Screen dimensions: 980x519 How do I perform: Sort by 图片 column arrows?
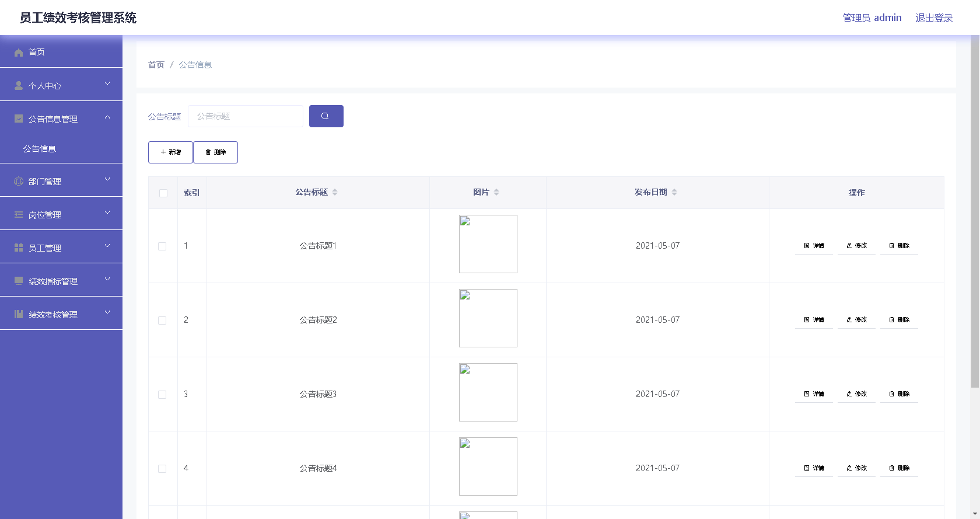(496, 192)
